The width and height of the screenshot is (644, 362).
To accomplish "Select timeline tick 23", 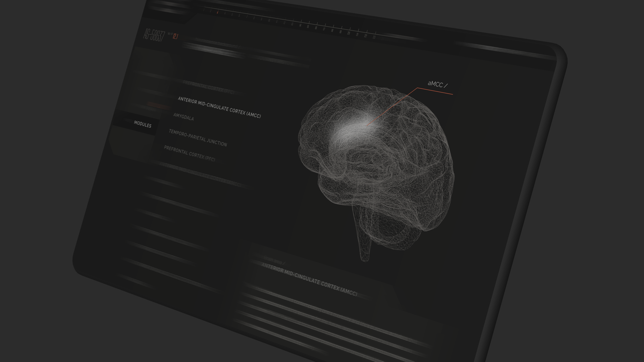I will pyautogui.click(x=374, y=38).
